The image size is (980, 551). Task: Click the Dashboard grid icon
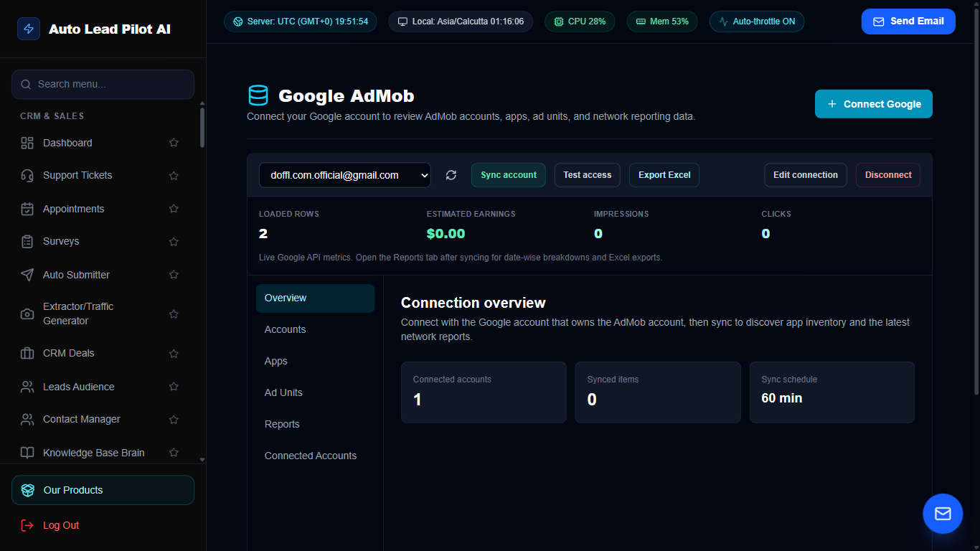coord(27,143)
